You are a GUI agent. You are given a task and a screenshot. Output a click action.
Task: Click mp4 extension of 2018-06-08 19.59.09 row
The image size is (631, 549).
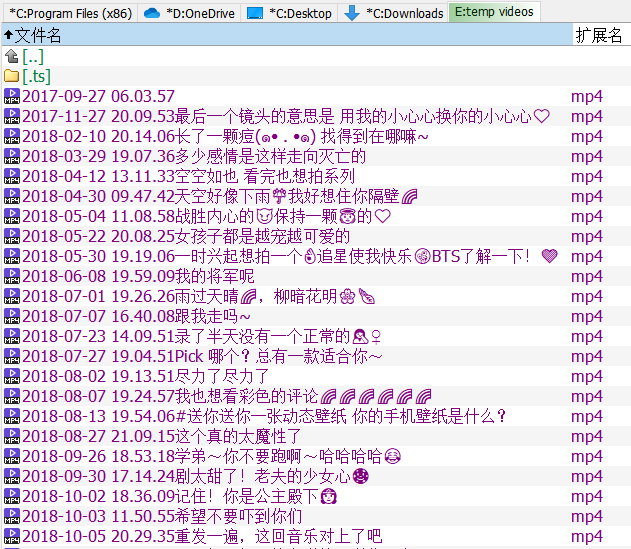587,277
